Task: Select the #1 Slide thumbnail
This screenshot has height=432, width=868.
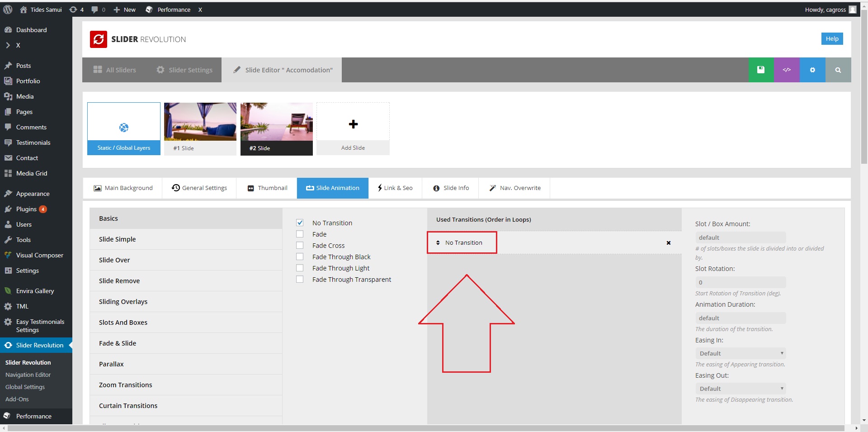Action: [200, 129]
